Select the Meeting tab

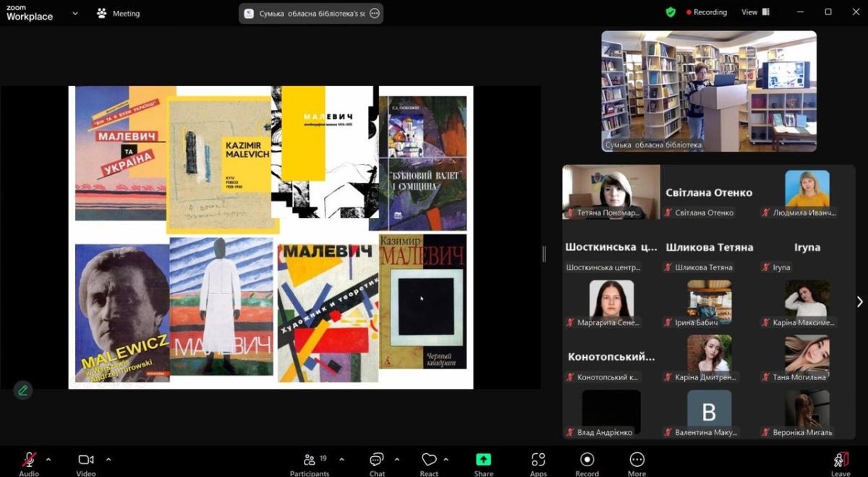coord(119,13)
